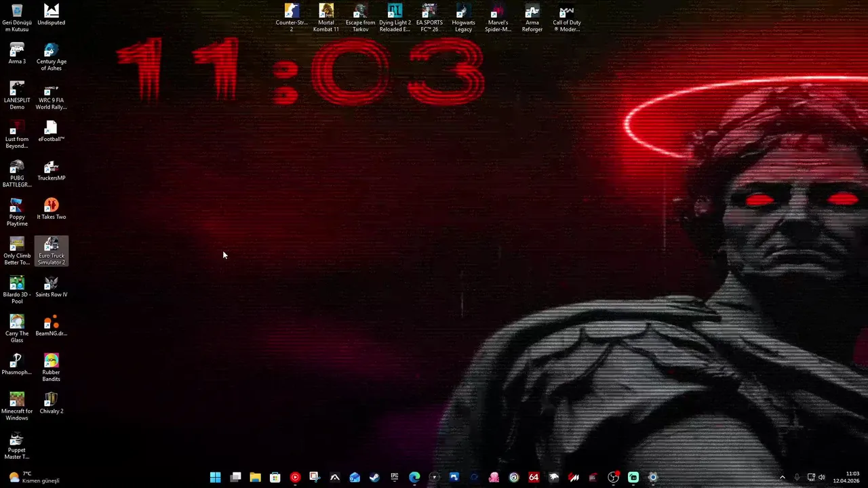
Task: Select Dying Light 2 Reloaded icon
Action: pos(395,18)
